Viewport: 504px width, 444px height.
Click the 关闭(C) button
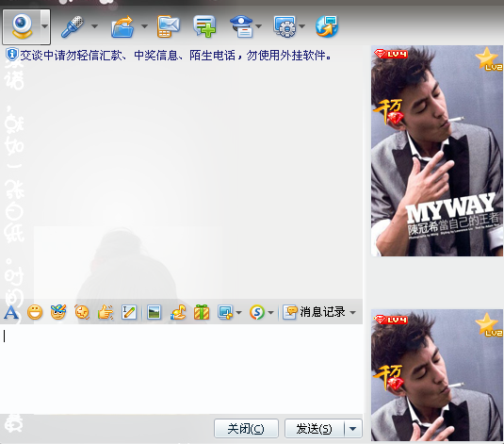(x=246, y=429)
